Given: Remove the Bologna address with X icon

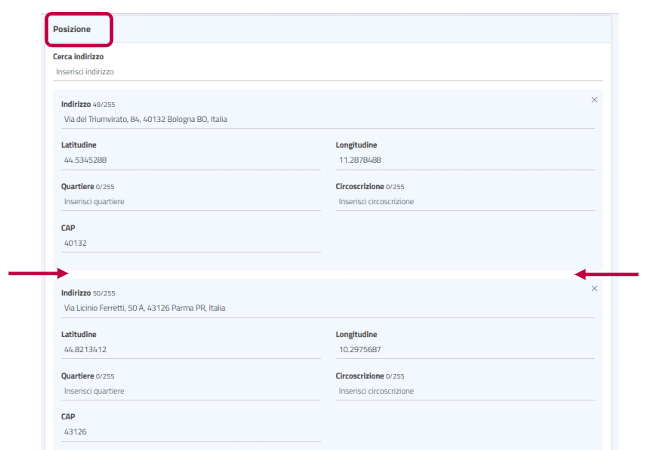Looking at the screenshot, I should click(x=594, y=100).
